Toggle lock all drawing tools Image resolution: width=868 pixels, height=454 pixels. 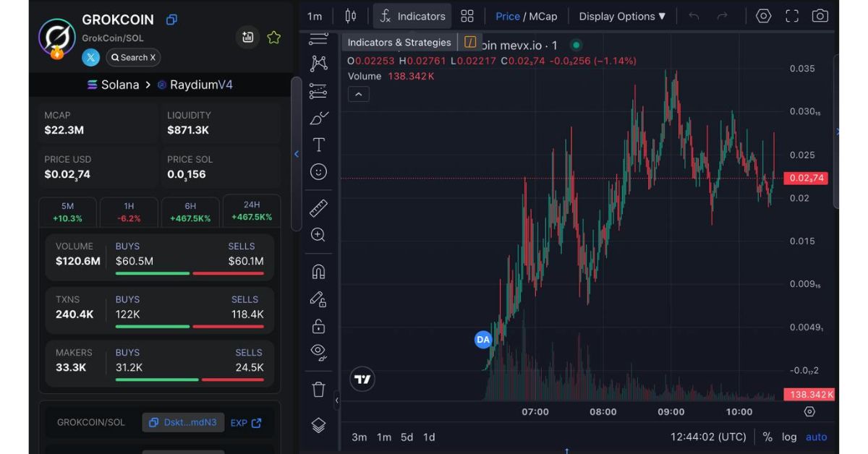(x=318, y=326)
